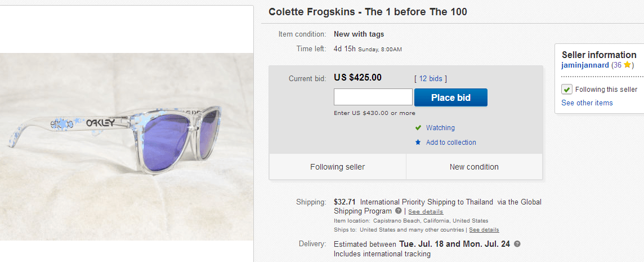Expand Ships to See details link
644x262 pixels.
(484, 230)
